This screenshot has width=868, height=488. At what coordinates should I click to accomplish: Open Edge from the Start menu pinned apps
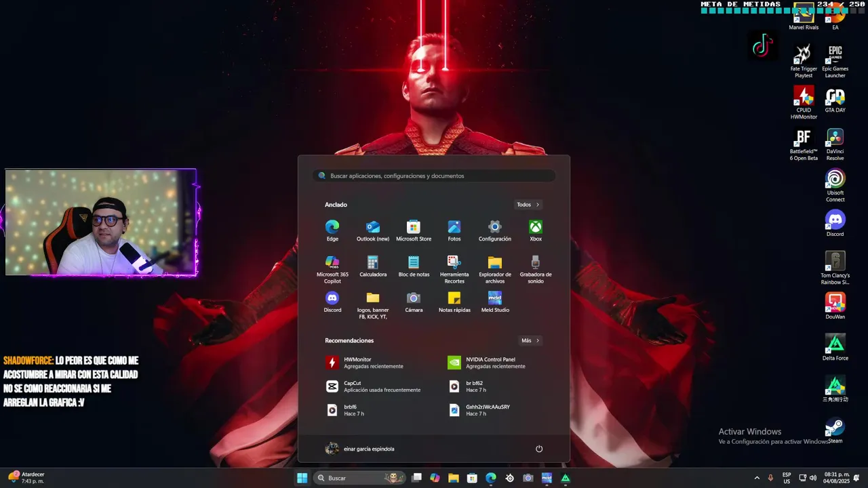tap(332, 230)
